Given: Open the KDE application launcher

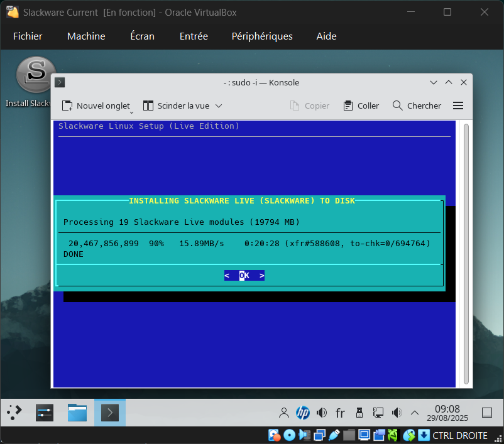Looking at the screenshot, I should click(x=14, y=413).
